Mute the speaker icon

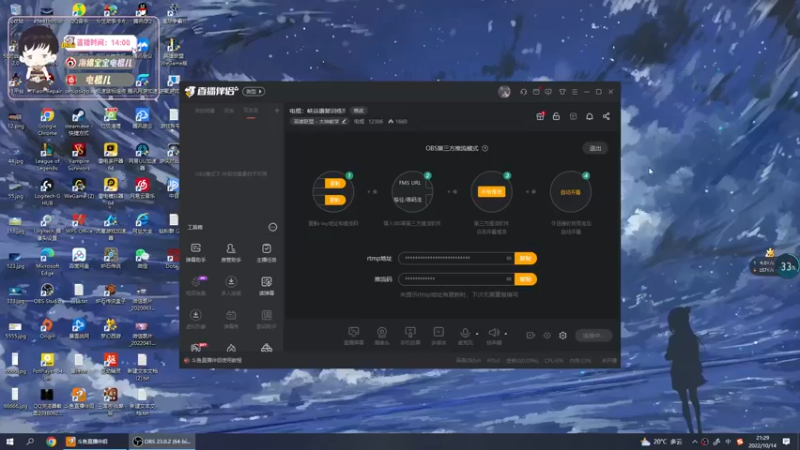point(493,333)
